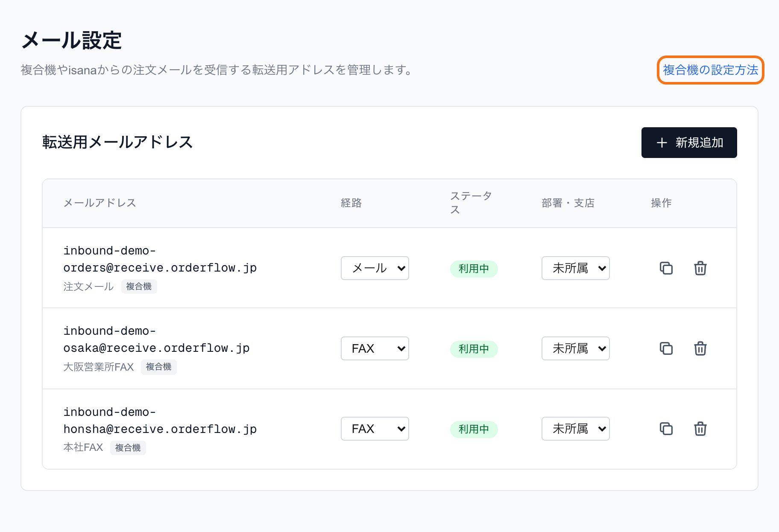779x532 pixels.
Task: Click the inbound-demo-honsha@receive.orderflow.jp address text
Action: pos(160,421)
